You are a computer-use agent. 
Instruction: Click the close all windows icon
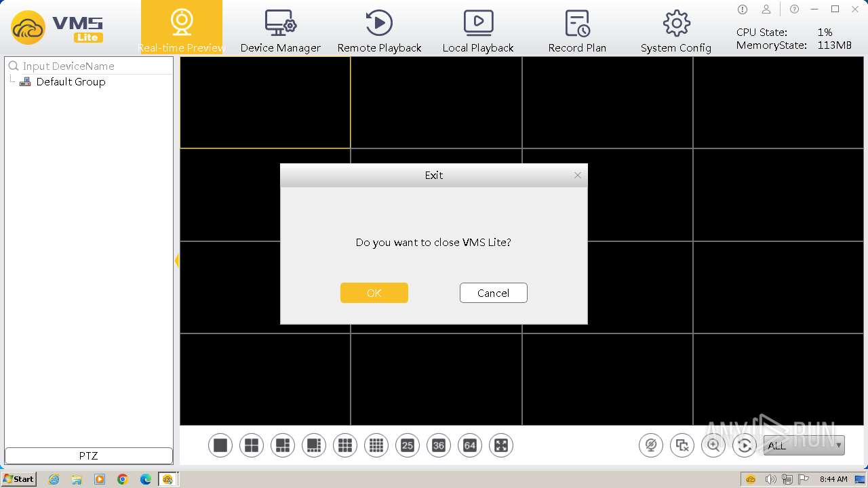click(682, 445)
